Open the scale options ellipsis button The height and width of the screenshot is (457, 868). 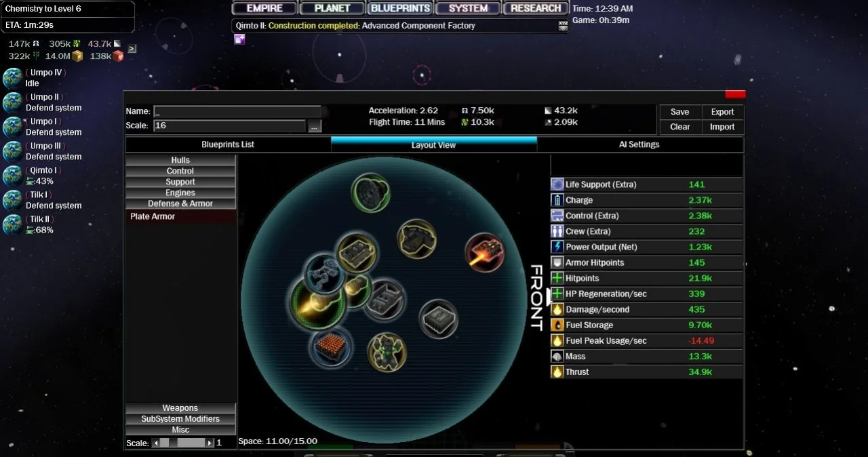coord(314,126)
